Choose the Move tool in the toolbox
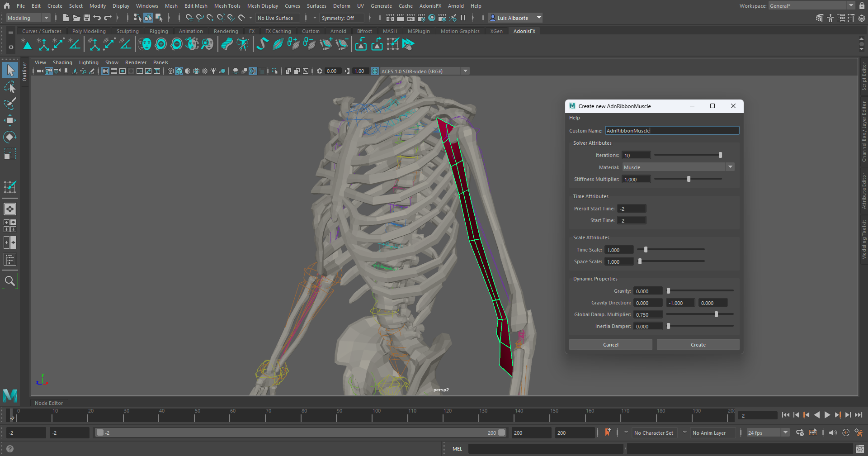Image resolution: width=868 pixels, height=456 pixels. [10, 120]
